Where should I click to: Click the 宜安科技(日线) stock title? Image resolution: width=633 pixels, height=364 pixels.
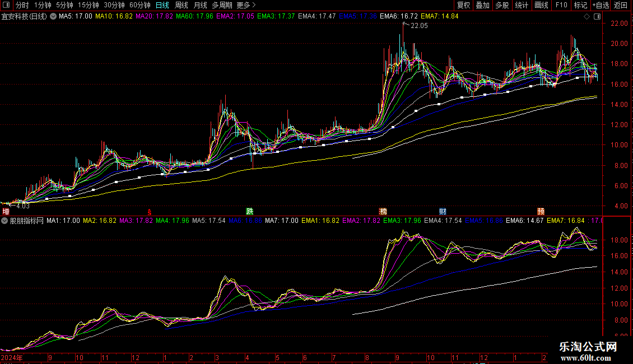point(24,17)
